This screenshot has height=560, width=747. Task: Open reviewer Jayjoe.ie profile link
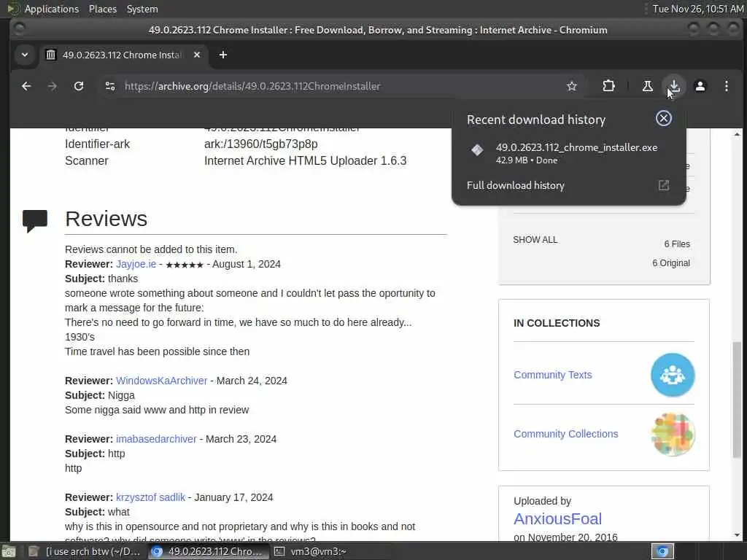coord(136,264)
